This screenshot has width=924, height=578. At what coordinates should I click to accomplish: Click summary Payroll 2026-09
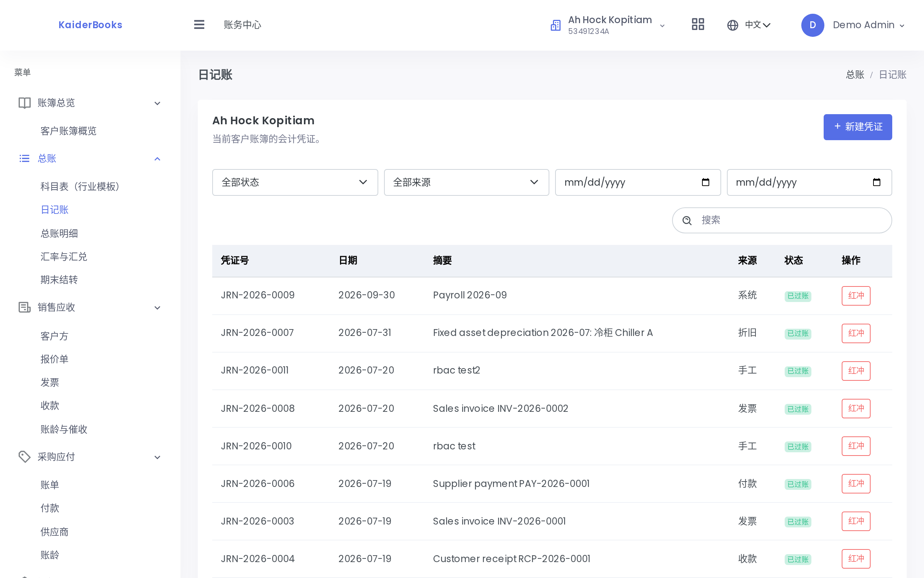click(470, 295)
